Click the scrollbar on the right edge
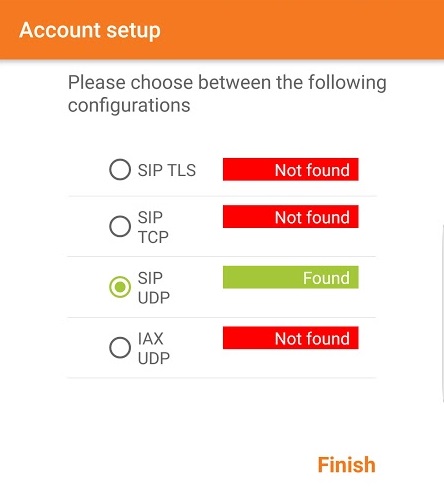 442,313
